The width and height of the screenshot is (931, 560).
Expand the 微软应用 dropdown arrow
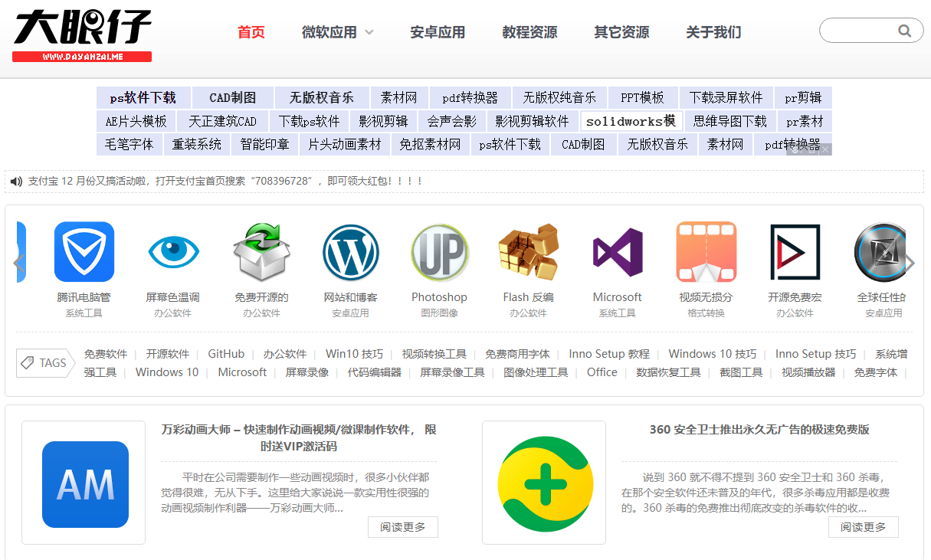[369, 32]
